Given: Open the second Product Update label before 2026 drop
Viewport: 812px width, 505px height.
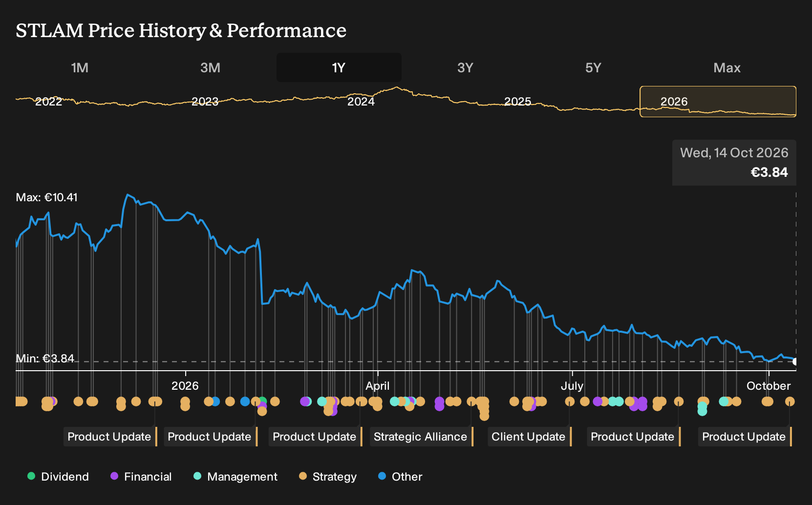Looking at the screenshot, I should 211,437.
